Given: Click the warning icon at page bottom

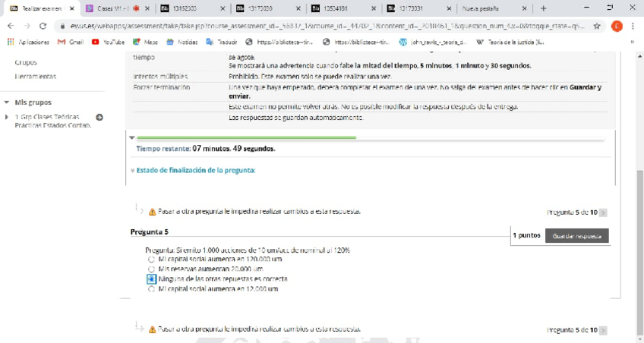Looking at the screenshot, I should (x=152, y=329).
